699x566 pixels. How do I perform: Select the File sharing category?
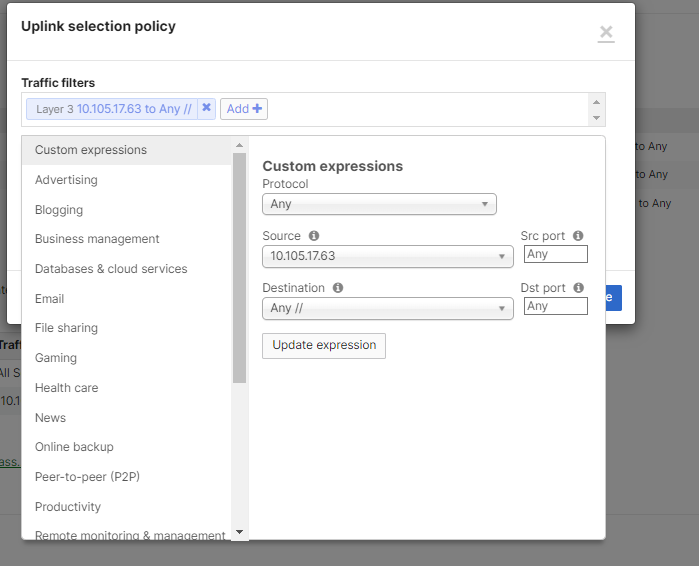point(66,328)
